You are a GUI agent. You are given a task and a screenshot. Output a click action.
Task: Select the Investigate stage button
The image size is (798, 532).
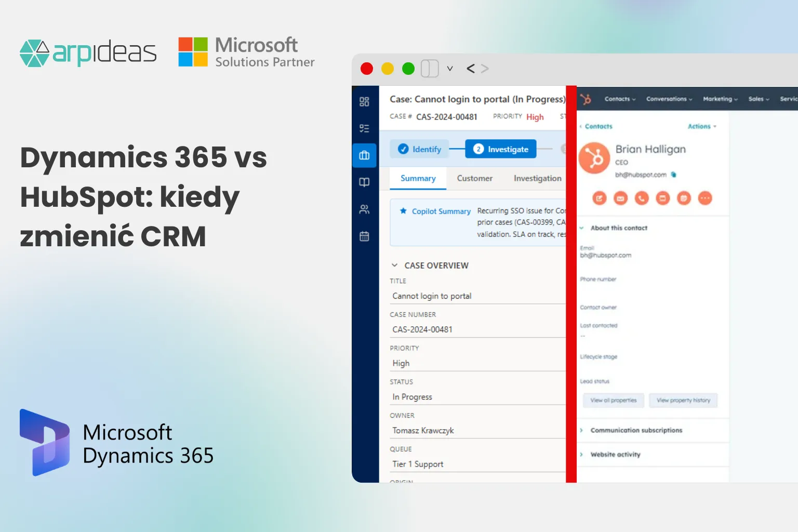click(x=501, y=149)
